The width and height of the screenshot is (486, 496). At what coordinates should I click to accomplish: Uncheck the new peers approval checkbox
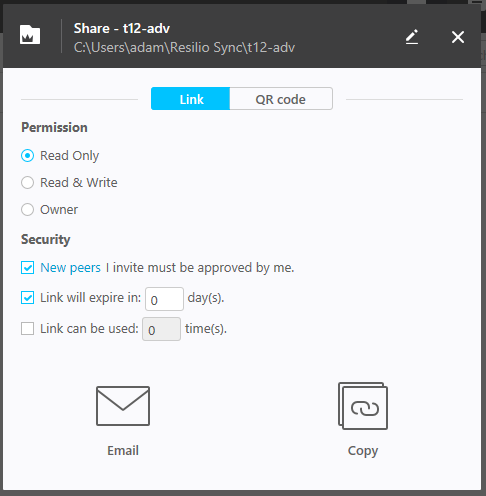(x=27, y=268)
